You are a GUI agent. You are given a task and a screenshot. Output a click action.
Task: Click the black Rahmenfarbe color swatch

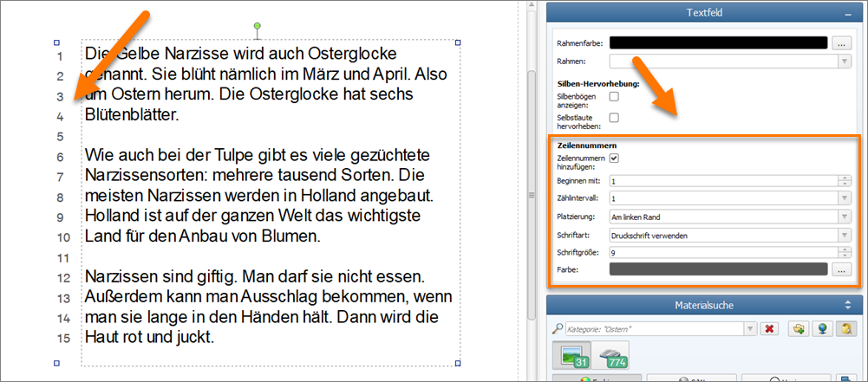[x=718, y=42]
